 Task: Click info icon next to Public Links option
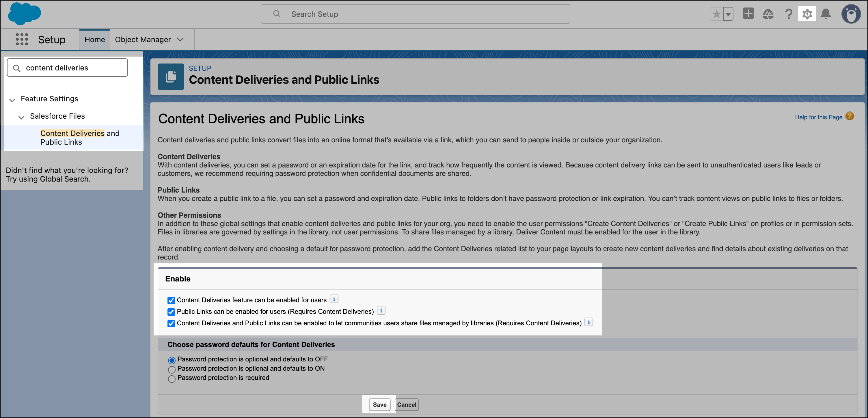coord(381,310)
